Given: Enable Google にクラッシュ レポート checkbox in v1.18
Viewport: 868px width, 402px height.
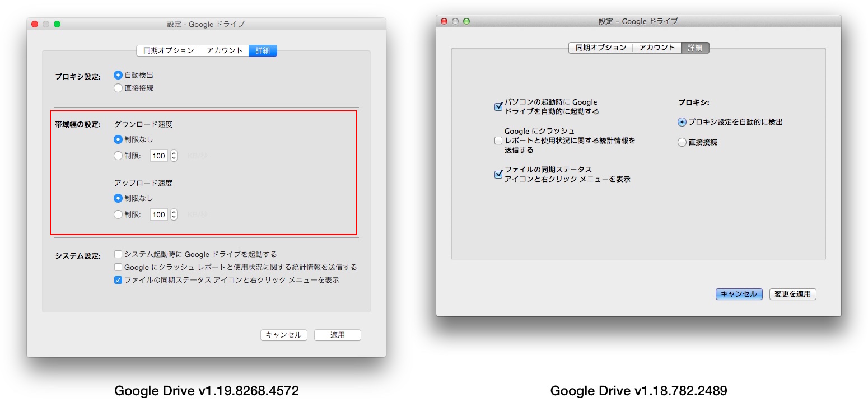Looking at the screenshot, I should (498, 141).
